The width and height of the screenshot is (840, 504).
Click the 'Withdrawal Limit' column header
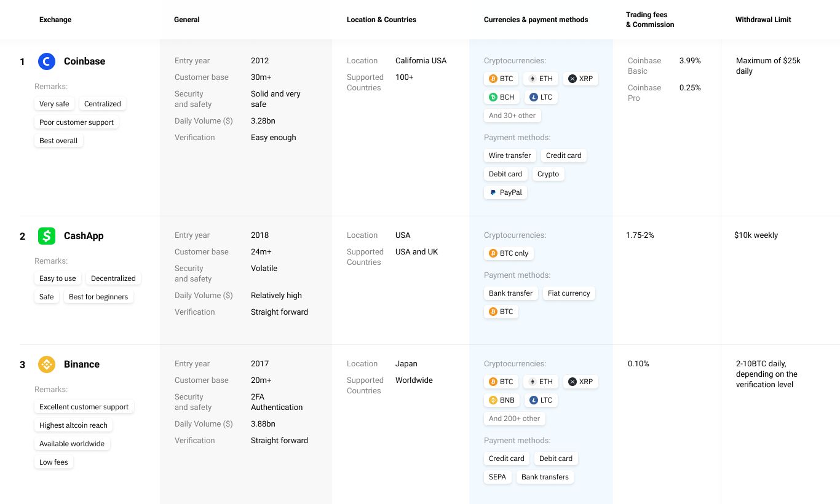763,20
